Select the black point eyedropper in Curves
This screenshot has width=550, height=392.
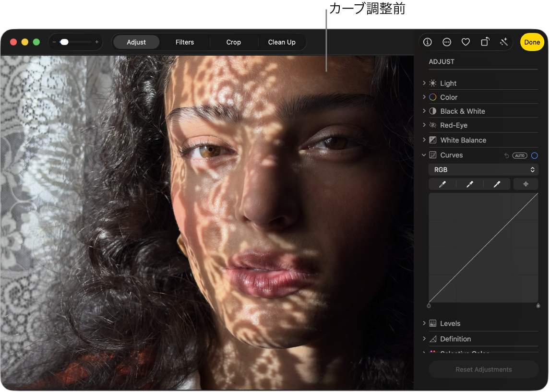click(x=442, y=184)
